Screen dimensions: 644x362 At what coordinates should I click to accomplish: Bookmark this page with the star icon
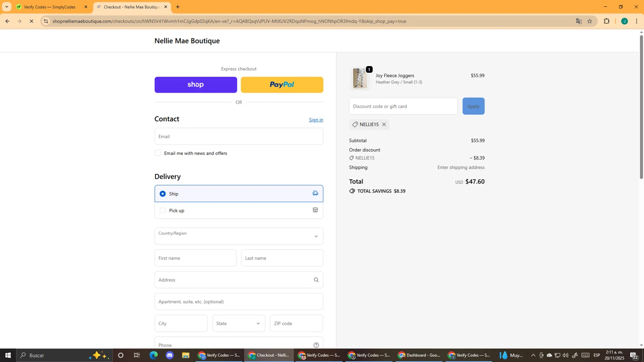click(x=589, y=21)
